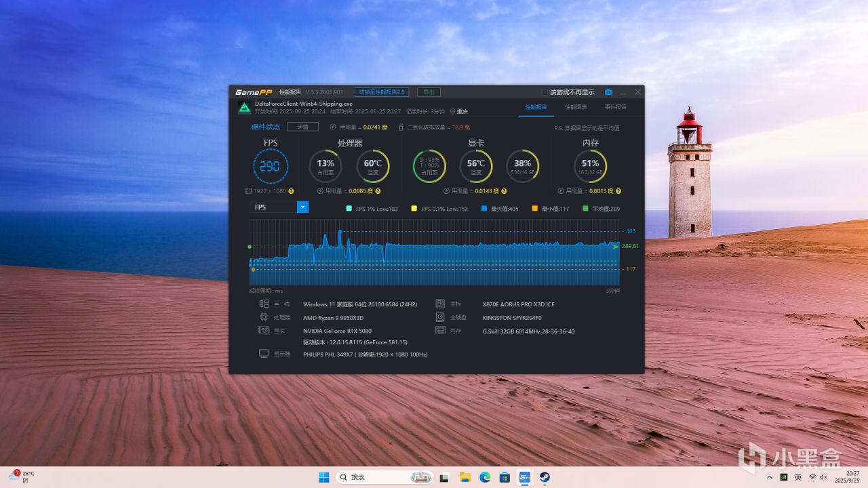
Task: Switch to the 性能图表 tab
Action: click(576, 107)
